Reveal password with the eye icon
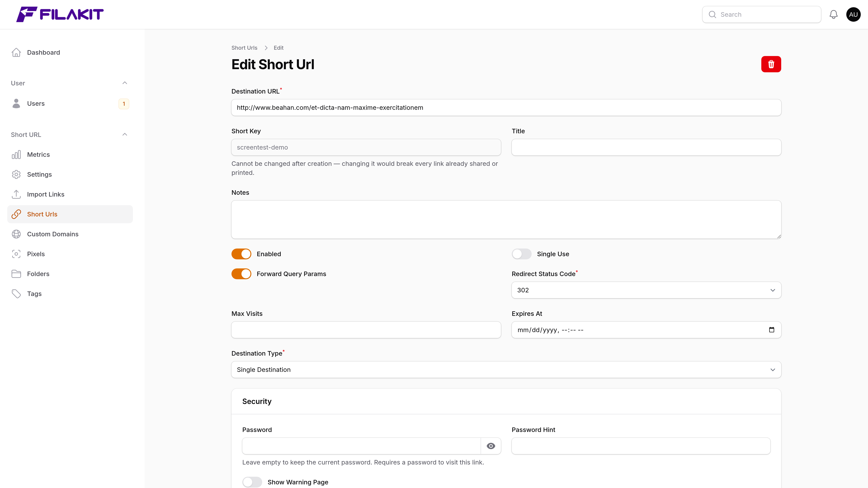Viewport: 868px width, 488px height. click(x=491, y=446)
